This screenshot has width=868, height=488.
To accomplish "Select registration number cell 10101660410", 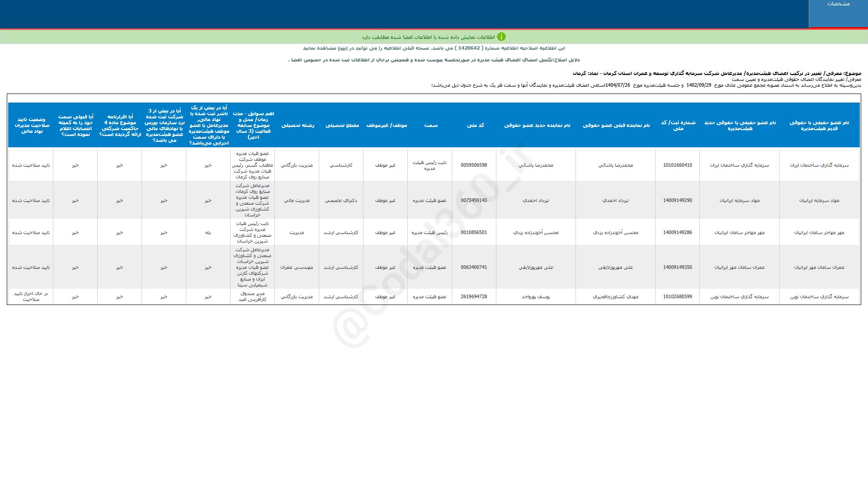I will pos(677,165).
